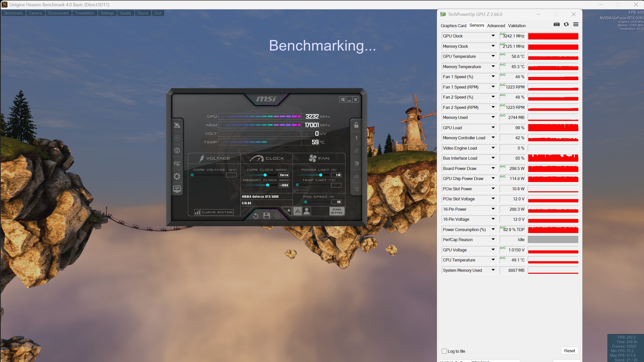
Task: Toggle Fan Sync in Afterburner
Action: point(337,211)
